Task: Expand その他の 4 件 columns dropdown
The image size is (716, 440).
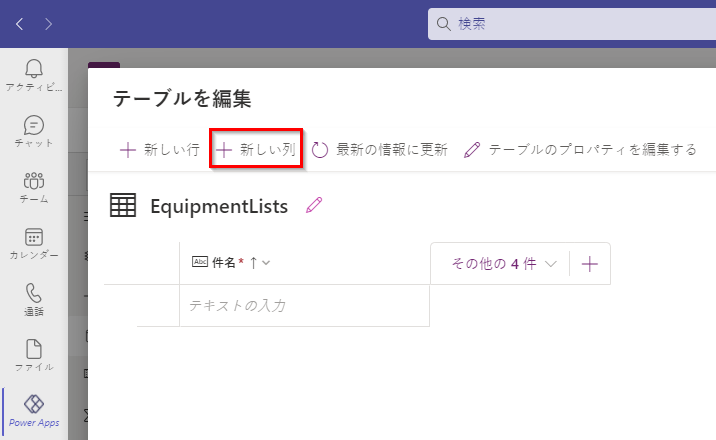Action: tap(504, 264)
